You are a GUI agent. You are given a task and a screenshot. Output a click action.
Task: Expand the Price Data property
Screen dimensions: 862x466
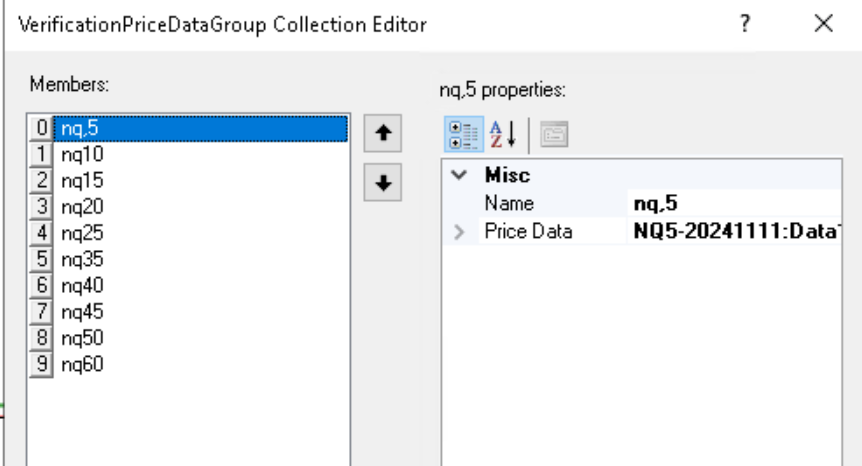(460, 232)
